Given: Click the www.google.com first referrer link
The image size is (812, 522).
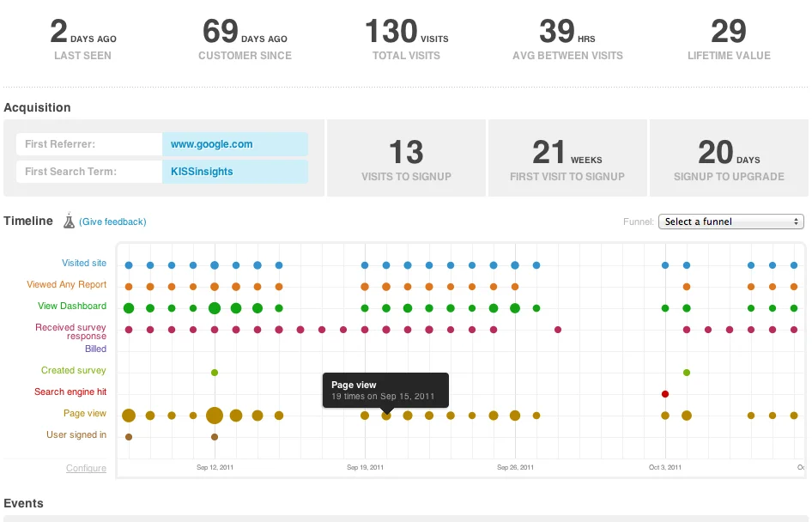Looking at the screenshot, I should pos(211,144).
